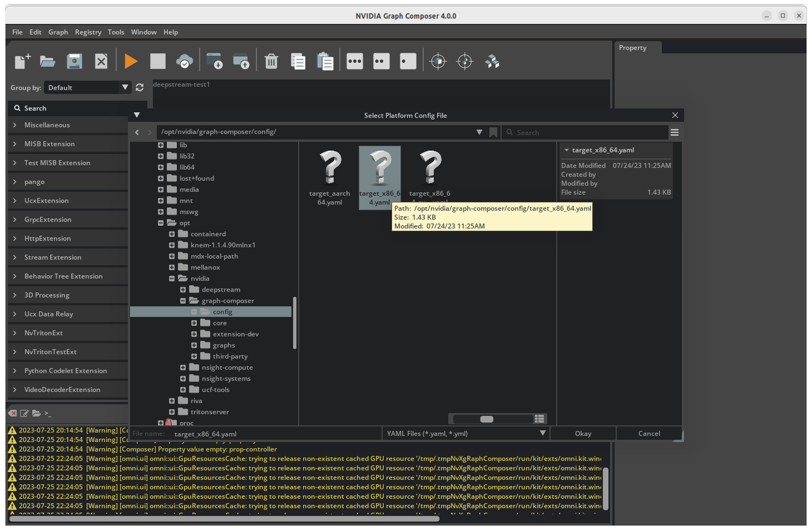Refresh the extensions list
Image resolution: width=812 pixels, height=531 pixels.
pos(140,87)
